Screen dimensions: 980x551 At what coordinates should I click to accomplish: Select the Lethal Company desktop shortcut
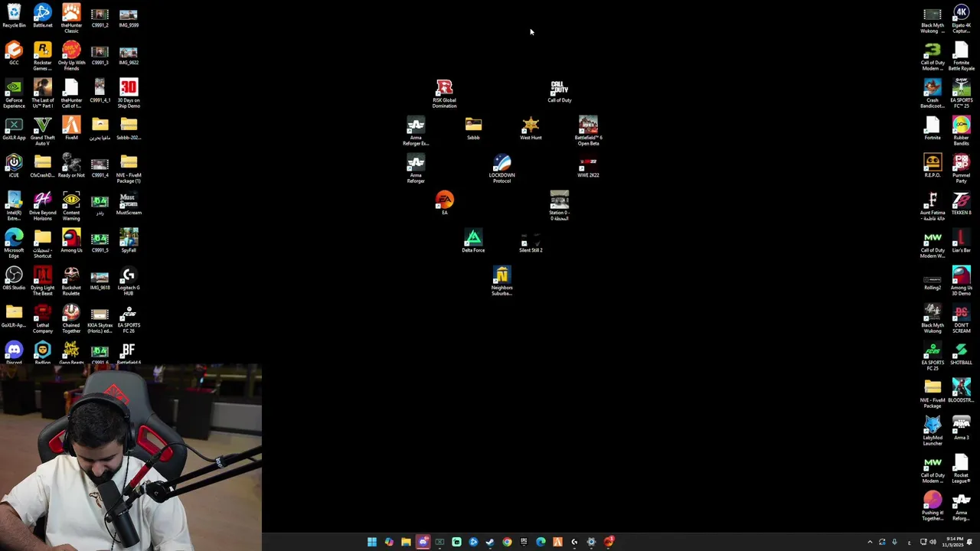pos(43,319)
